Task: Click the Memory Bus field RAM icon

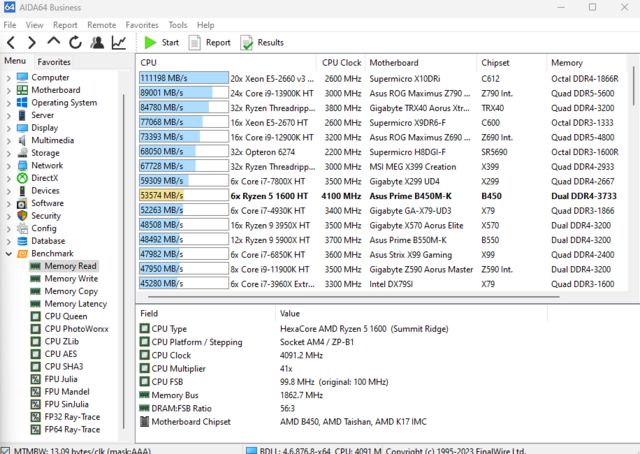Action: tap(144, 395)
